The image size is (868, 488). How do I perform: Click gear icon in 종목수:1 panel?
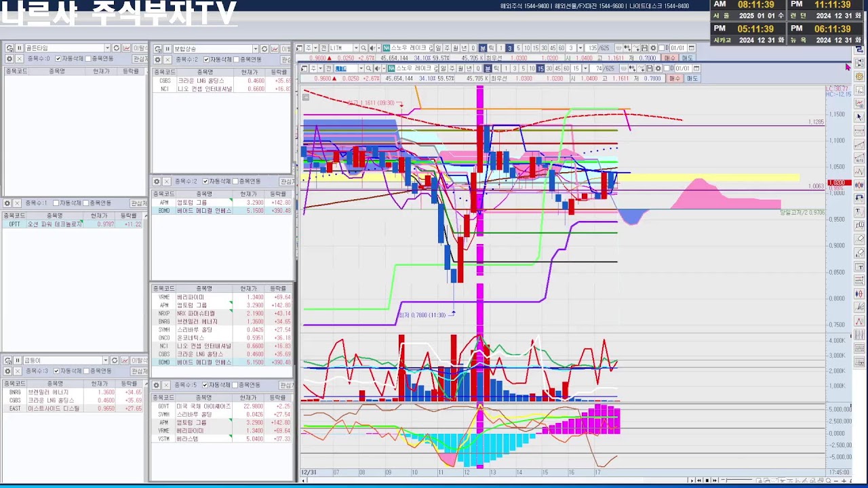[7, 203]
